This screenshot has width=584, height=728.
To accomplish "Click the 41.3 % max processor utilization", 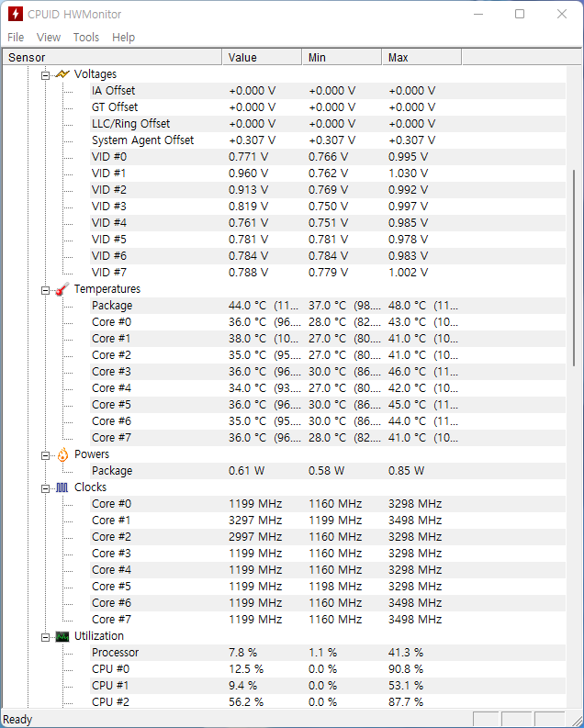I will 406,653.
